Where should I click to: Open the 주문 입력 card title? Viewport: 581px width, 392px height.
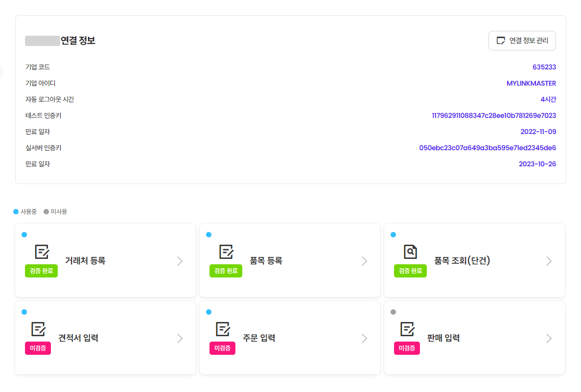point(259,338)
